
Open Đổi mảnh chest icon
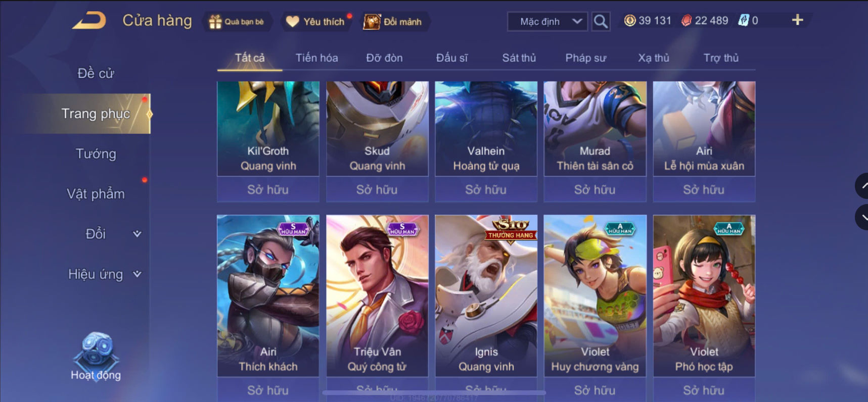(372, 22)
